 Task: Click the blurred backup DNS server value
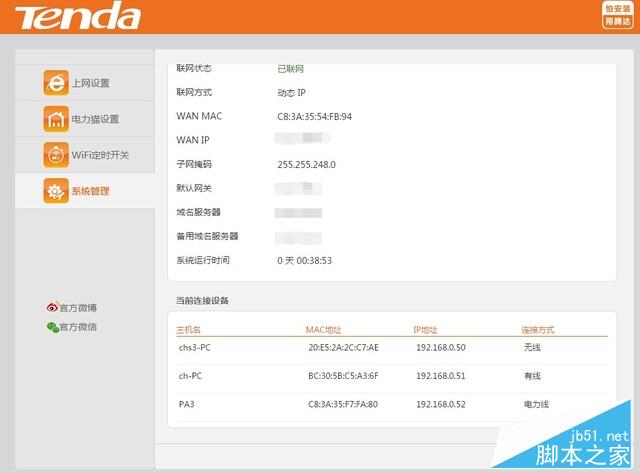tap(298, 237)
